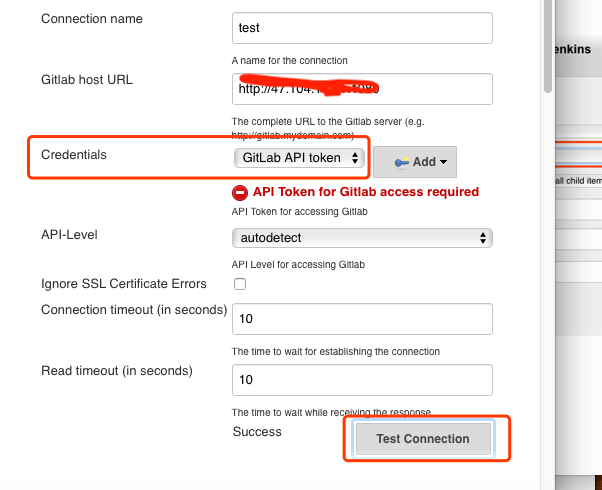Click the Ignore SSL Certificate Errors label
The width and height of the screenshot is (602, 490).
pyautogui.click(x=124, y=284)
